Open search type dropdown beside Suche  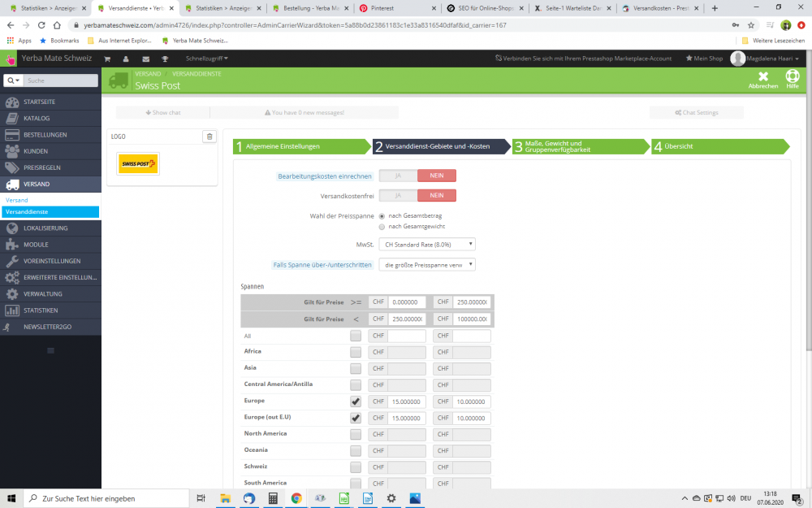[x=14, y=80]
